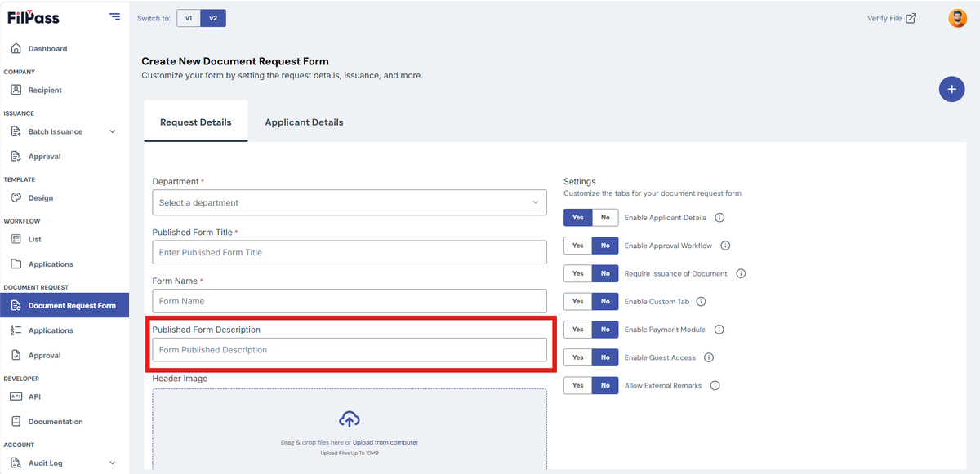
Task: Show info for Enable Payment Module
Action: (719, 330)
